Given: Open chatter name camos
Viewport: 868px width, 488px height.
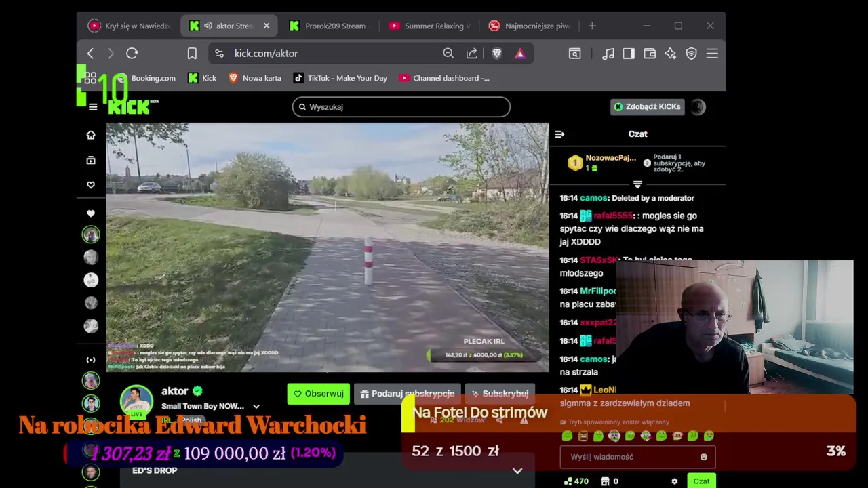Looking at the screenshot, I should pos(594,198).
